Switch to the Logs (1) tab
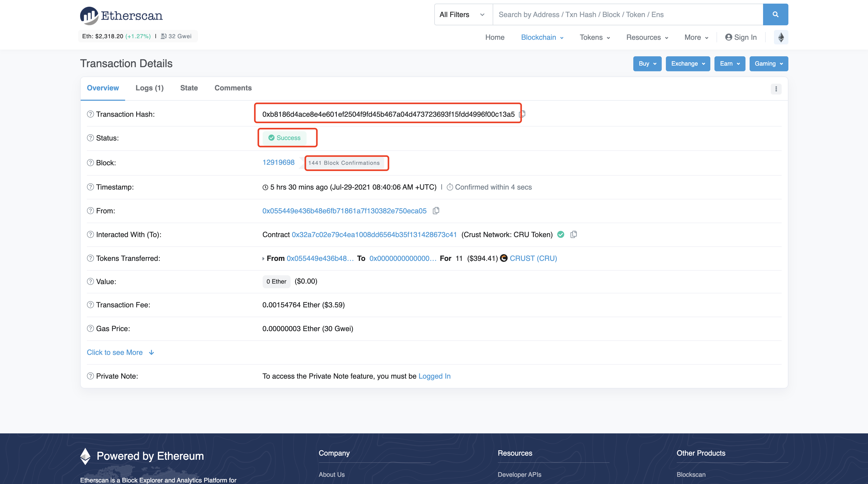This screenshot has height=484, width=868. point(150,88)
